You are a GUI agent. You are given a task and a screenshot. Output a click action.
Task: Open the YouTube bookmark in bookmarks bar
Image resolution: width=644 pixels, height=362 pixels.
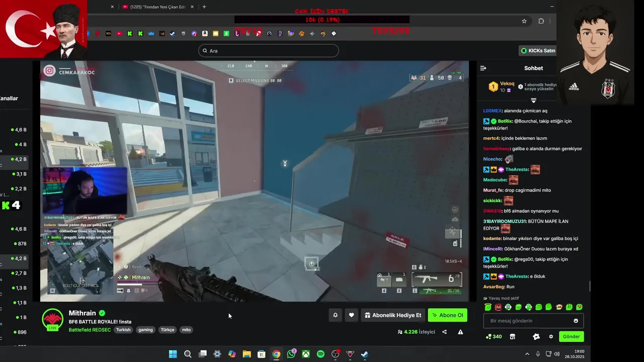pyautogui.click(x=119, y=34)
